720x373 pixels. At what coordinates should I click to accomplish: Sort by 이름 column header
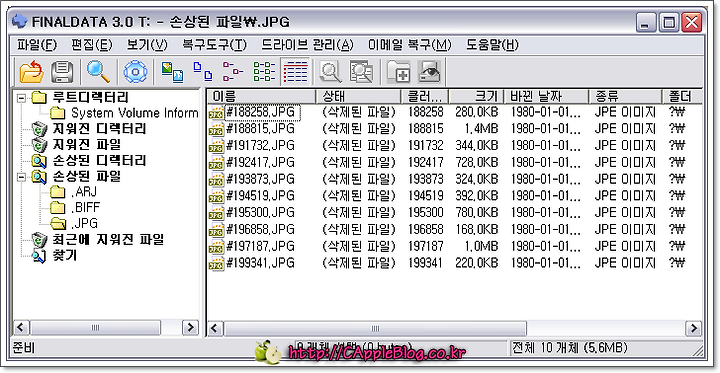262,96
